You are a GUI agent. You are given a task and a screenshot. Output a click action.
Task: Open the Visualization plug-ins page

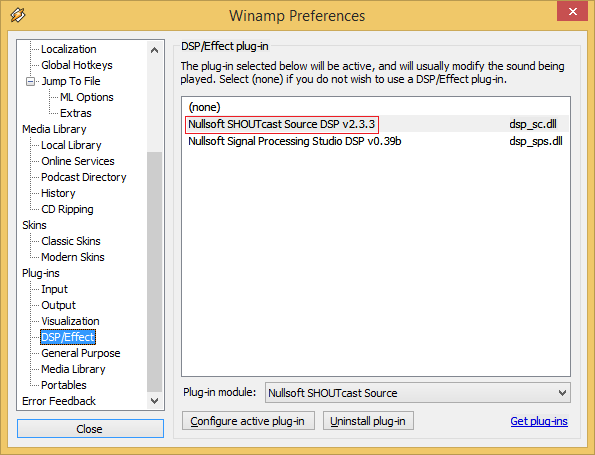tap(70, 321)
